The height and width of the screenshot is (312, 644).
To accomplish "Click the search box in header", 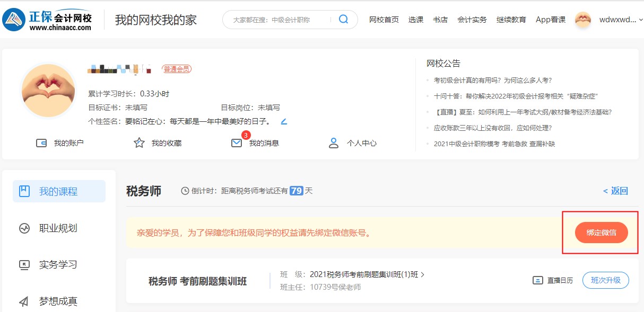I will tap(290, 20).
